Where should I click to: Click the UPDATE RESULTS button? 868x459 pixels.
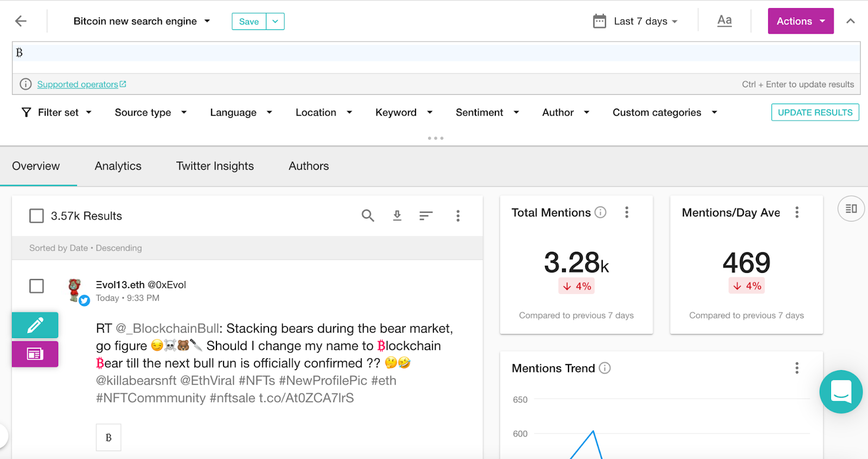coord(815,112)
